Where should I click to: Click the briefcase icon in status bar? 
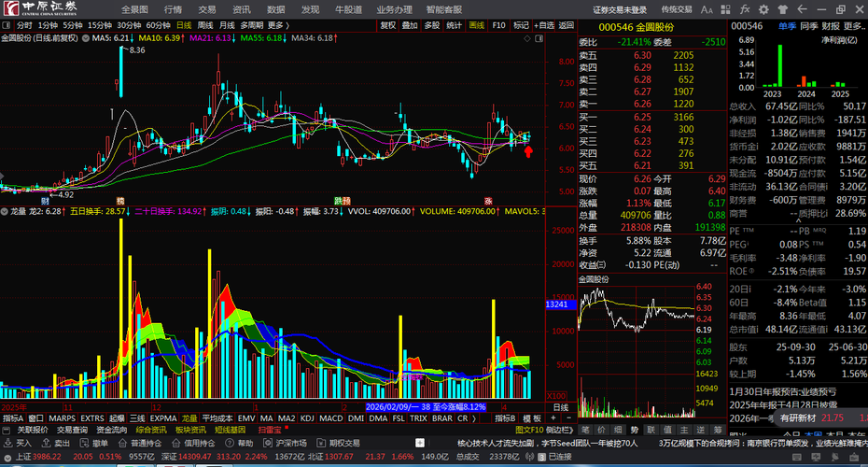click(852, 457)
